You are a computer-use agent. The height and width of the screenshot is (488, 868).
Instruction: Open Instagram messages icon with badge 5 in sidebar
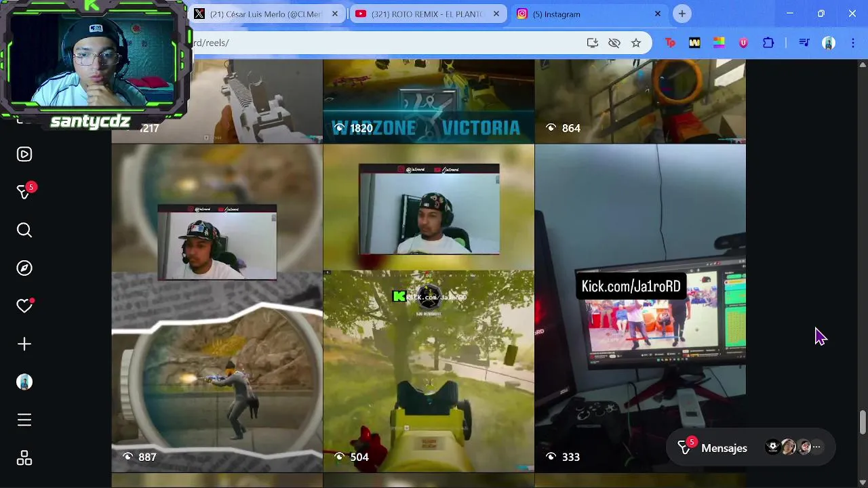(24, 192)
